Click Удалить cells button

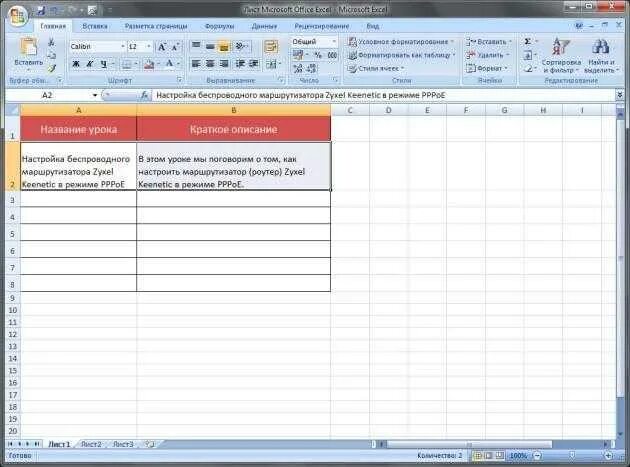[x=487, y=55]
